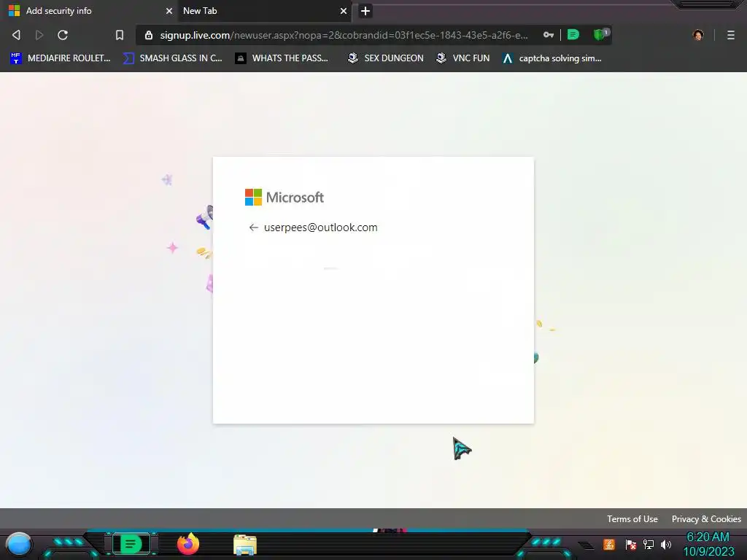The image size is (747, 560).
Task: Reload the page with the refresh icon
Action: coord(63,35)
